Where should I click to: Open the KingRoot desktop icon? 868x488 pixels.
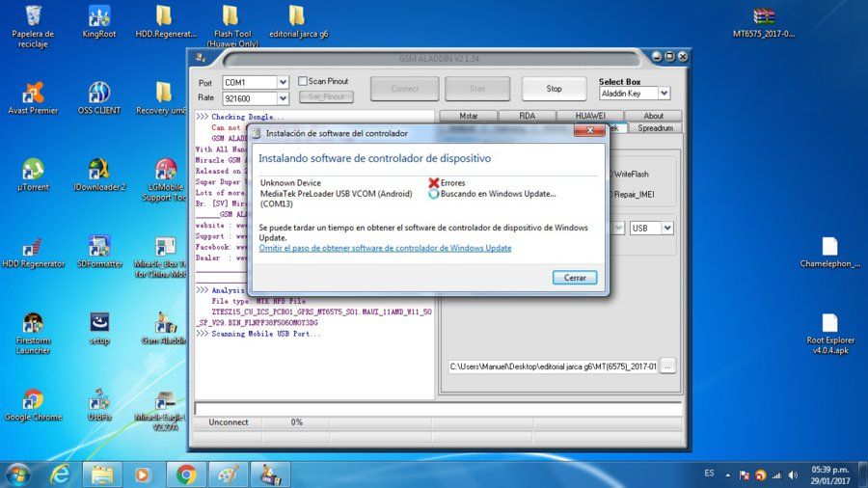(x=99, y=22)
